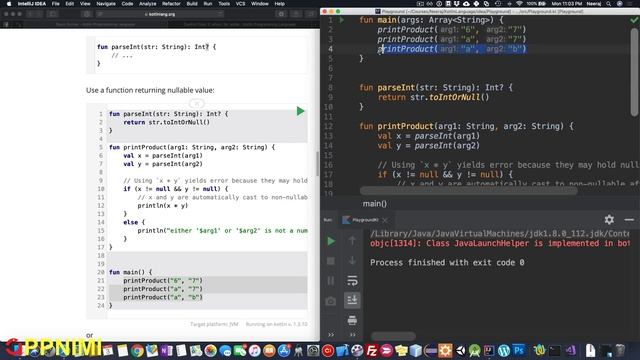640x360 pixels.
Task: Click the editor's vertical scrollbar
Action: click(x=634, y=71)
